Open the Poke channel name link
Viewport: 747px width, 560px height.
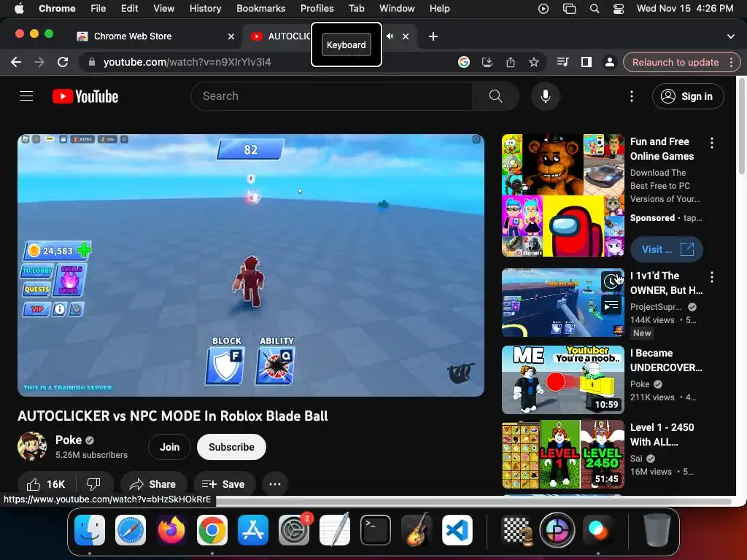[x=69, y=440]
